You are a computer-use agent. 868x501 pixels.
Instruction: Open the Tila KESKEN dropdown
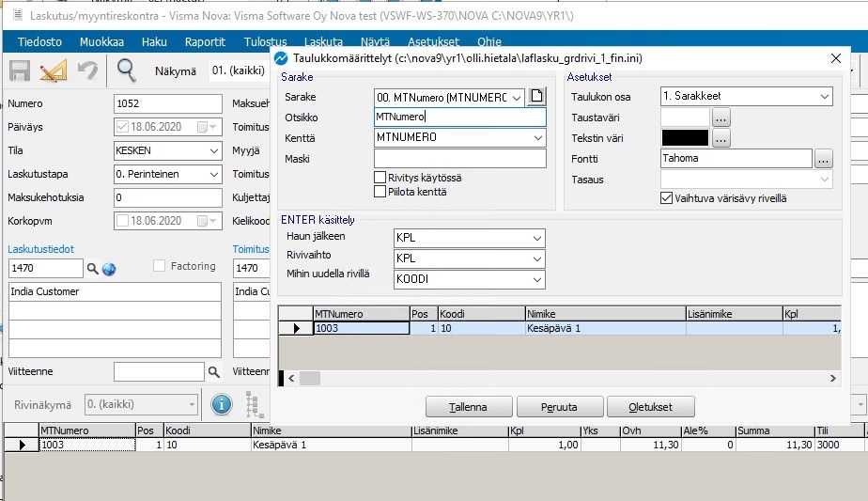click(214, 150)
